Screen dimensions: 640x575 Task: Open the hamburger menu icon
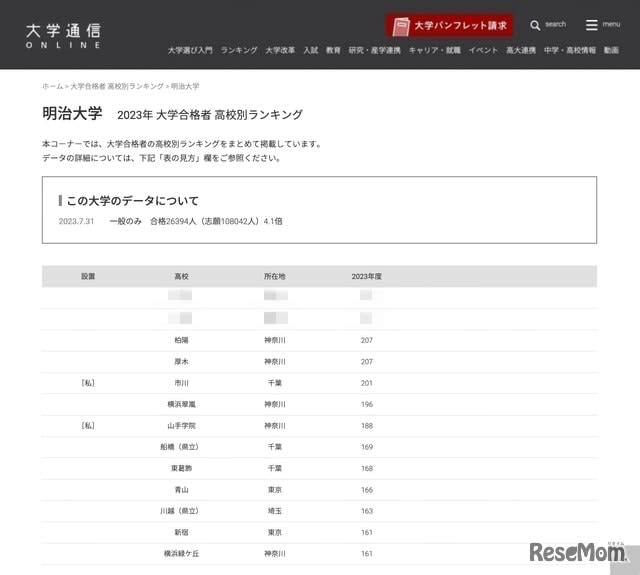[591, 25]
